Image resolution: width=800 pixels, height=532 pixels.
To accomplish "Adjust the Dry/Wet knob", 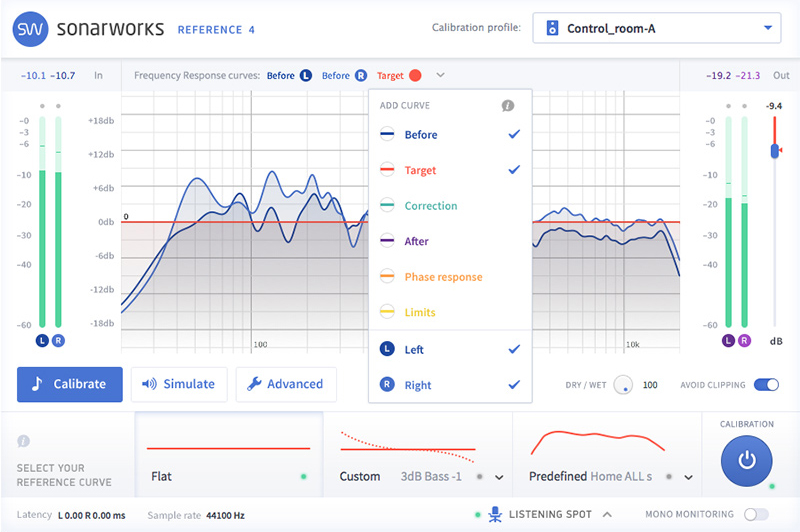I will tap(623, 385).
